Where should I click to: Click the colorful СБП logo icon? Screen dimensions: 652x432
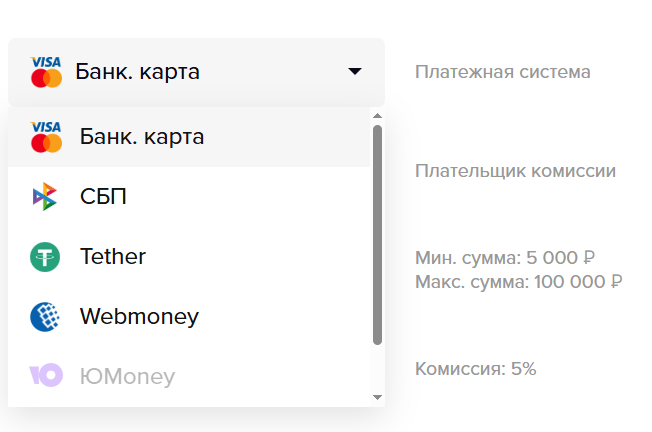pos(45,197)
